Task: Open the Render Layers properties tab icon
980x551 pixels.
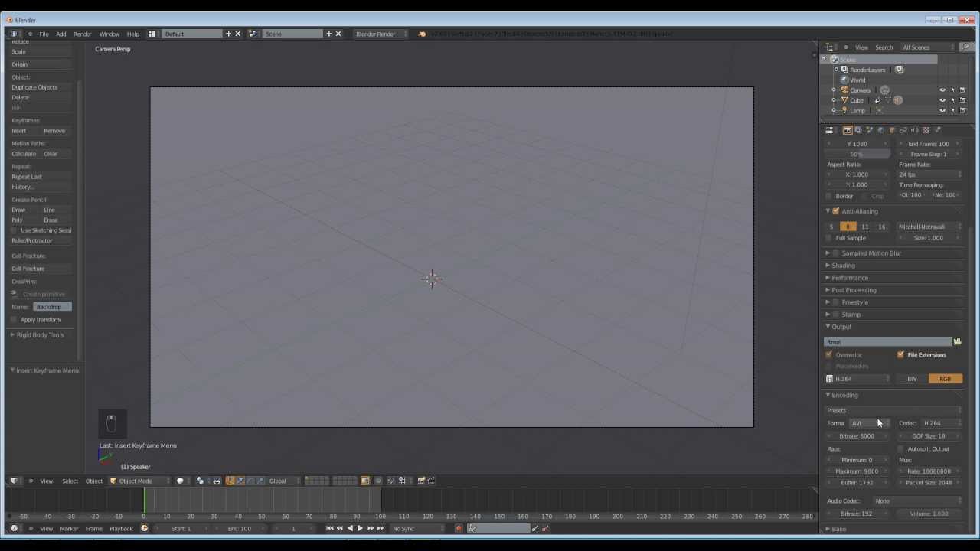Action: coord(858,130)
